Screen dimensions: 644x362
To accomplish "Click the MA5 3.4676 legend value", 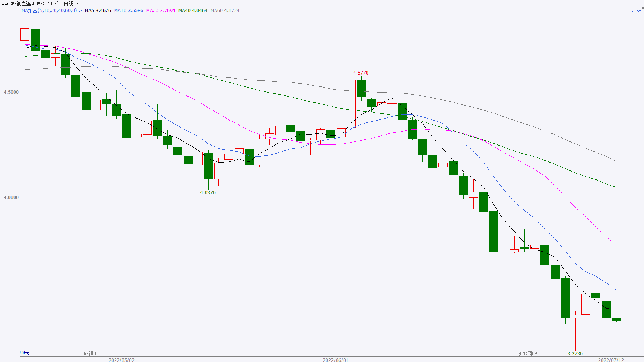I will click(98, 11).
